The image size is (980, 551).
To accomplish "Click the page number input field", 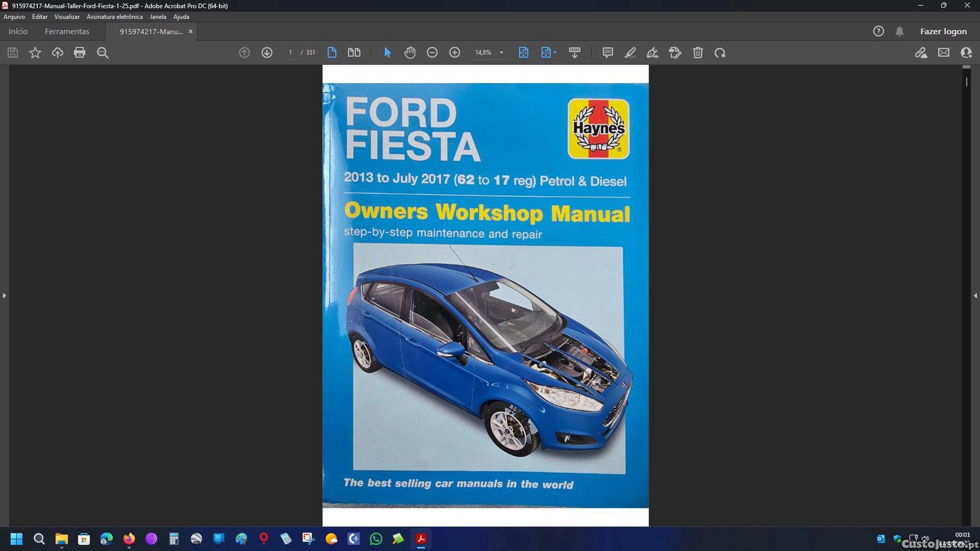I will coord(290,53).
